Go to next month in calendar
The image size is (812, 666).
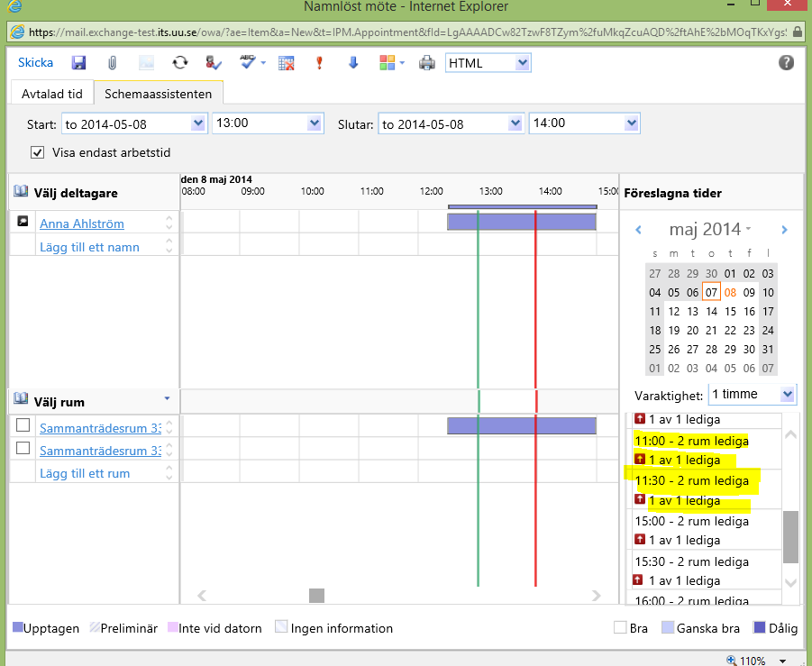click(x=785, y=230)
